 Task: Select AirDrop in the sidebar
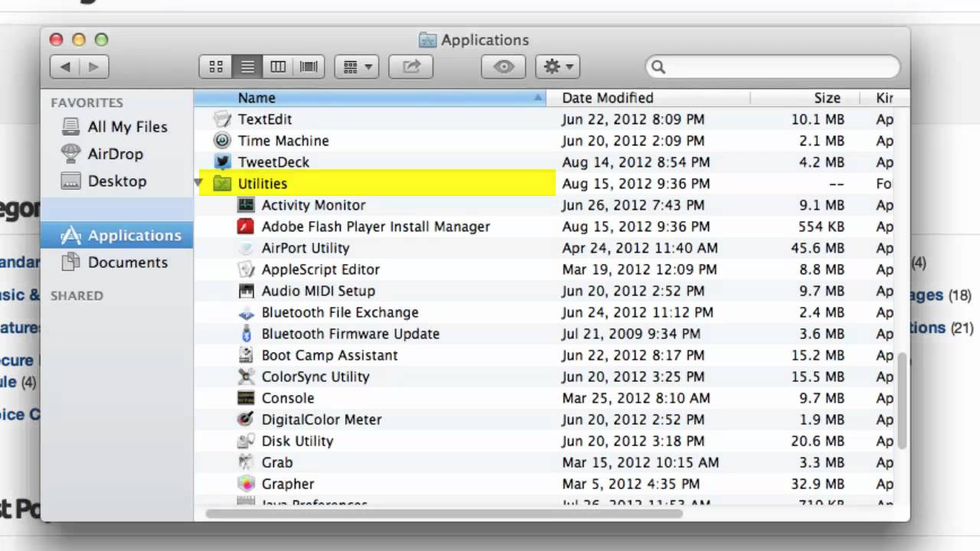point(116,154)
